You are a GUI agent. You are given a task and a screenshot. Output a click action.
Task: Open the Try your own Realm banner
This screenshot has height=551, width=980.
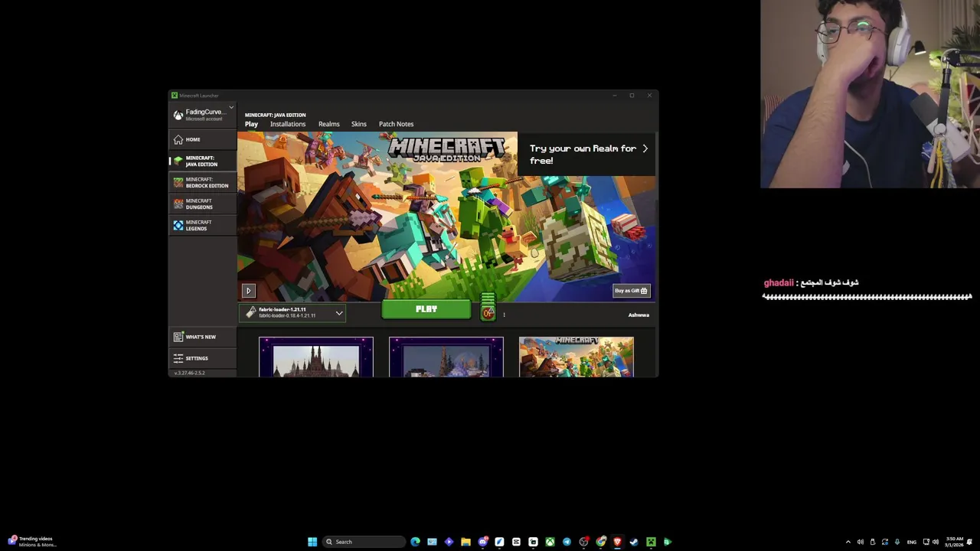click(586, 154)
